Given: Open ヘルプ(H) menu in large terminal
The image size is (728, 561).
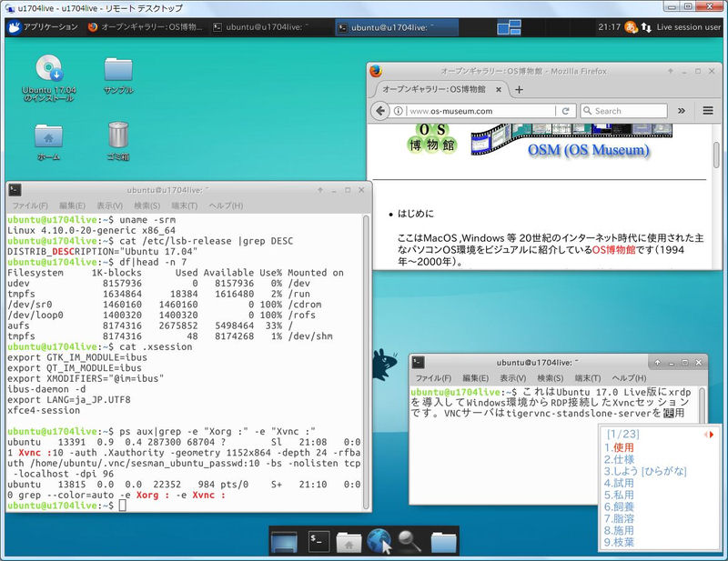Looking at the screenshot, I should [x=226, y=205].
